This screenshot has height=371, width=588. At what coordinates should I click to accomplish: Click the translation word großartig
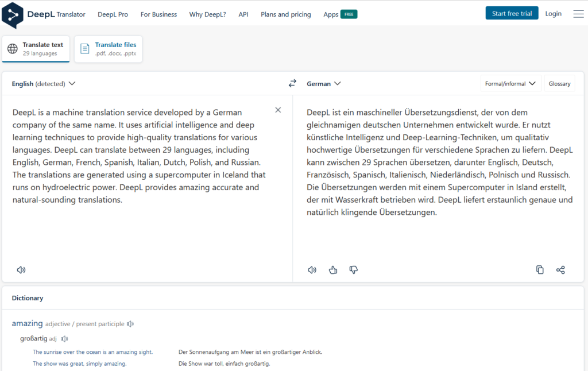[x=34, y=338]
